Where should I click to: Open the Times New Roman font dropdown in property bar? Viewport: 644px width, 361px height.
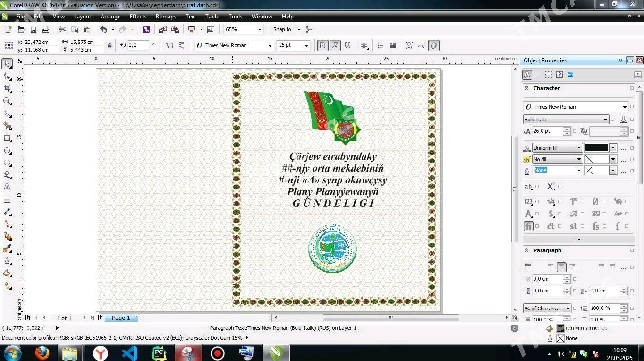270,45
